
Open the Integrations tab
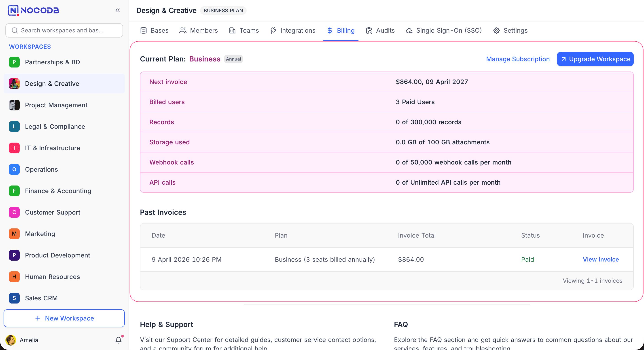293,30
